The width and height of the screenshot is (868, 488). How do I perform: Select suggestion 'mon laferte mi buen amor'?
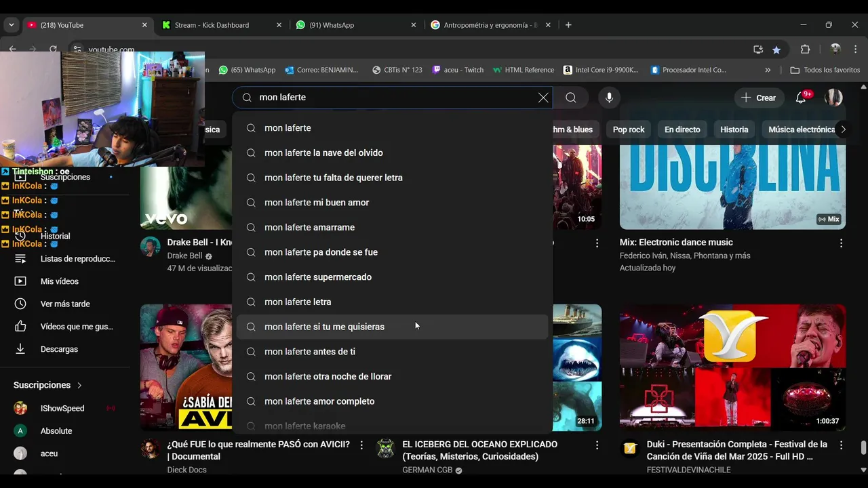coord(391,203)
